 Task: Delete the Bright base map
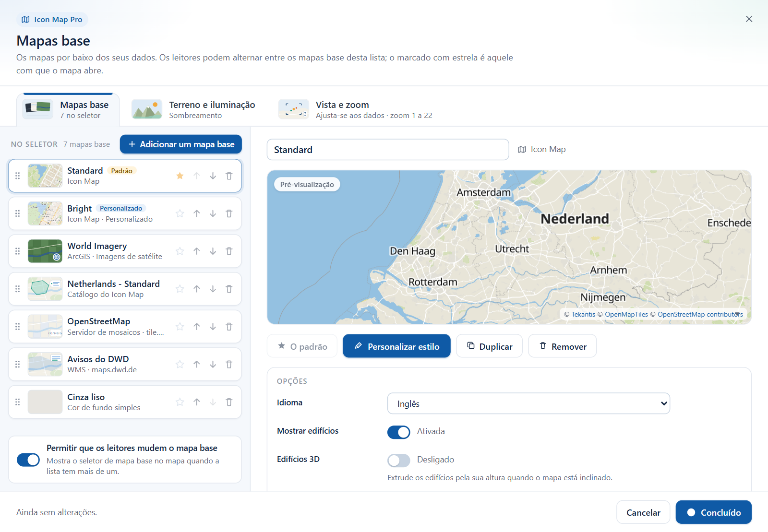(229, 213)
